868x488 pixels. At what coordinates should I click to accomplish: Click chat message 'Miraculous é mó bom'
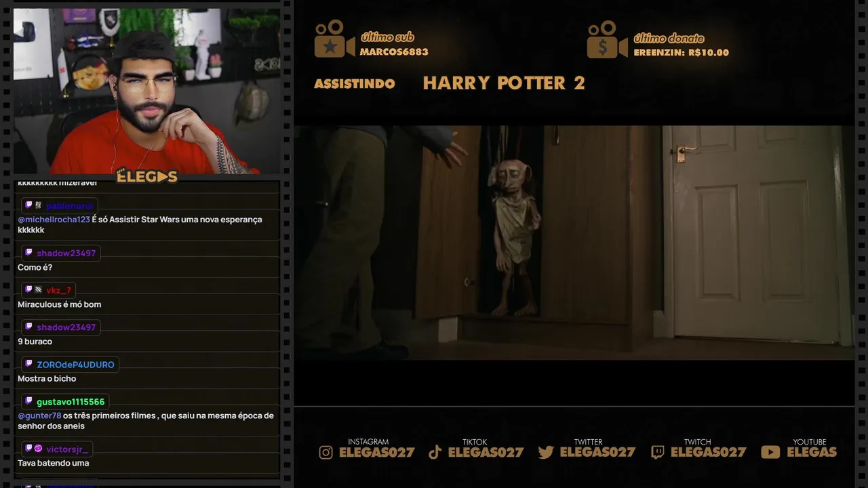click(x=59, y=305)
